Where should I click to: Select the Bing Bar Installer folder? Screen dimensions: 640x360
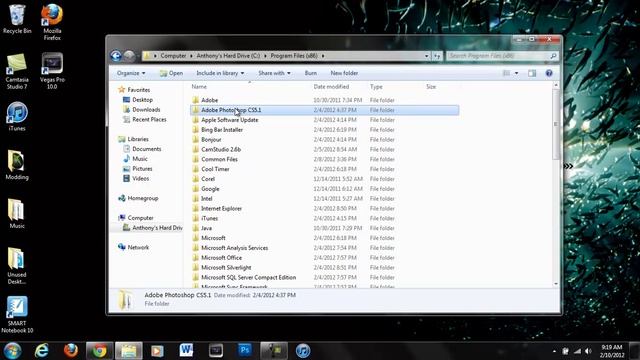coord(324,130)
